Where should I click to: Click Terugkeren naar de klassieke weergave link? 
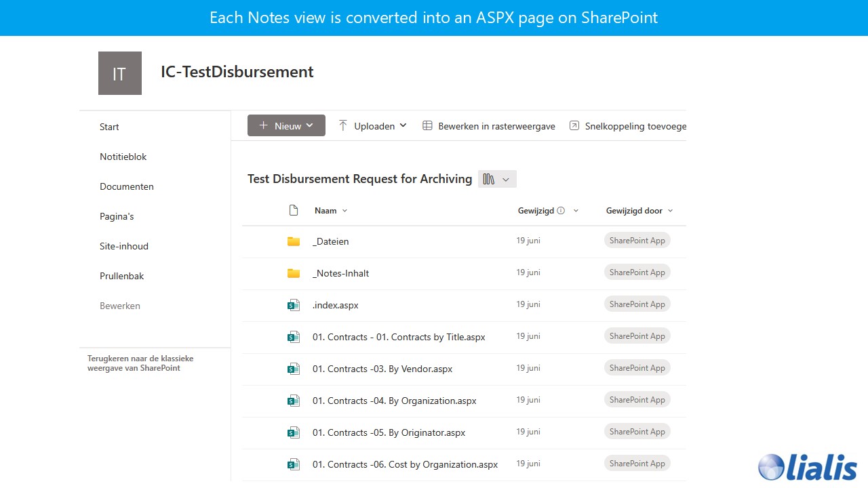pyautogui.click(x=140, y=363)
